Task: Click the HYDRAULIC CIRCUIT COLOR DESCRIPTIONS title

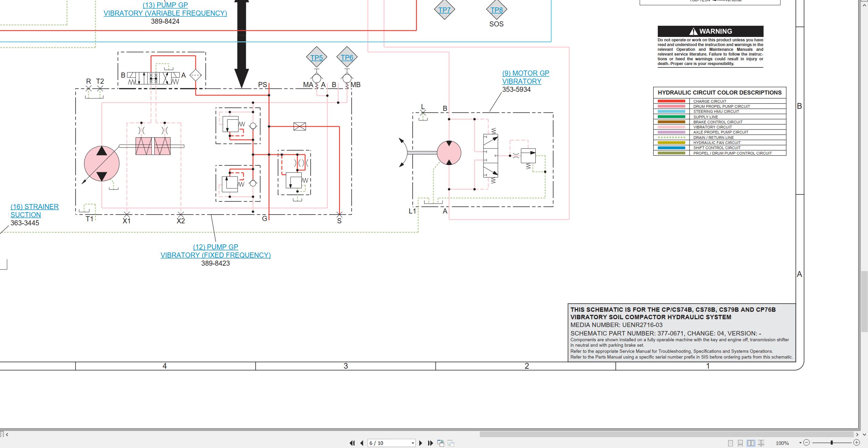Action: [x=719, y=93]
